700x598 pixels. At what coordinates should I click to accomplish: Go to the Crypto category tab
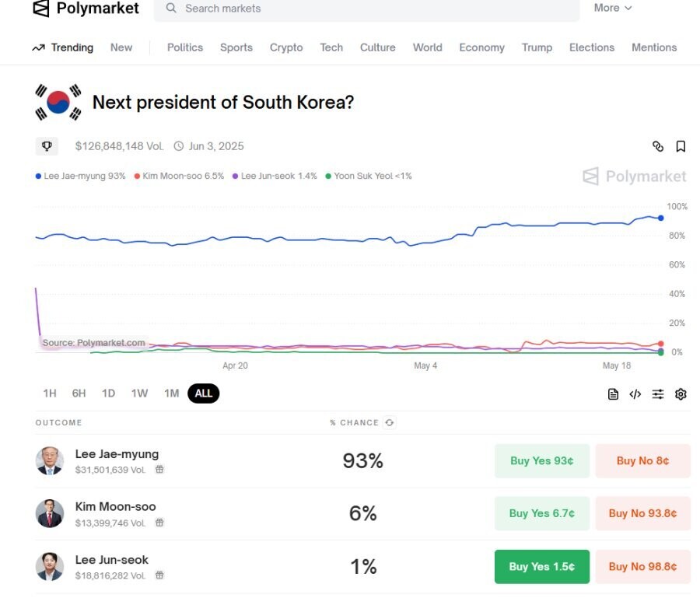[286, 47]
